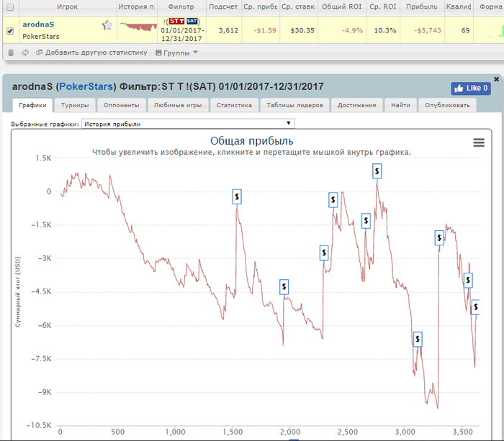Switch to the Опубликовать tab

coord(447,105)
